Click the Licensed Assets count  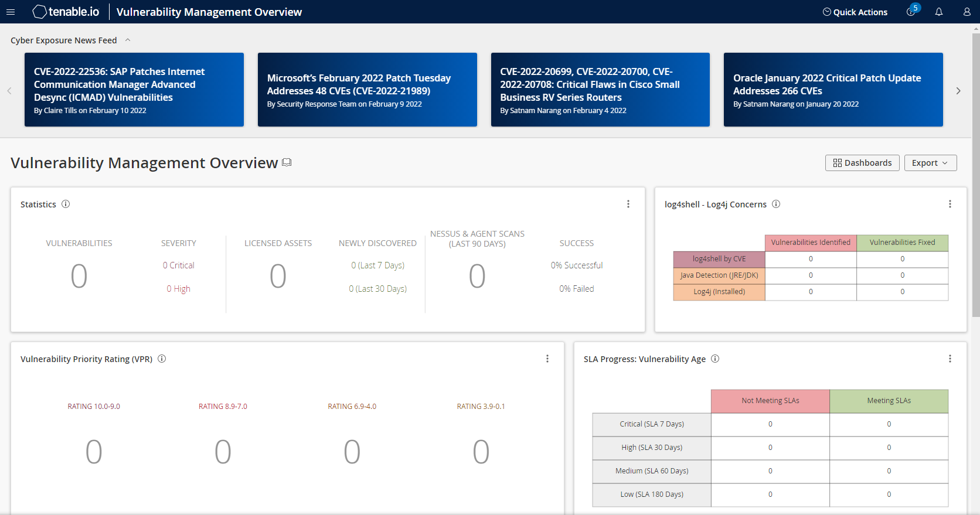coord(278,276)
